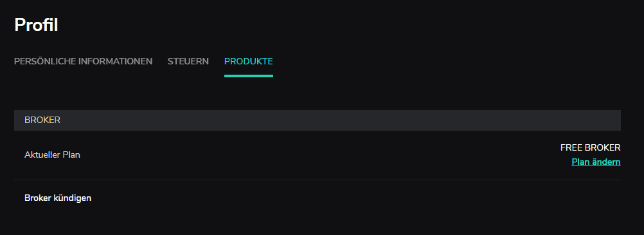Click the Profil page heading

(36, 25)
